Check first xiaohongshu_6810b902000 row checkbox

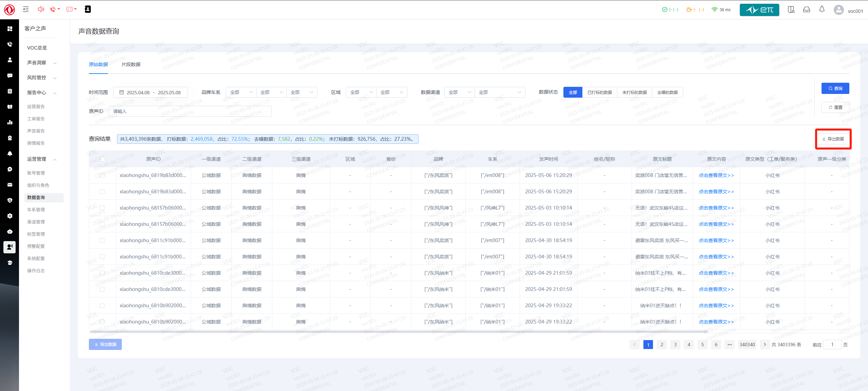pos(102,306)
